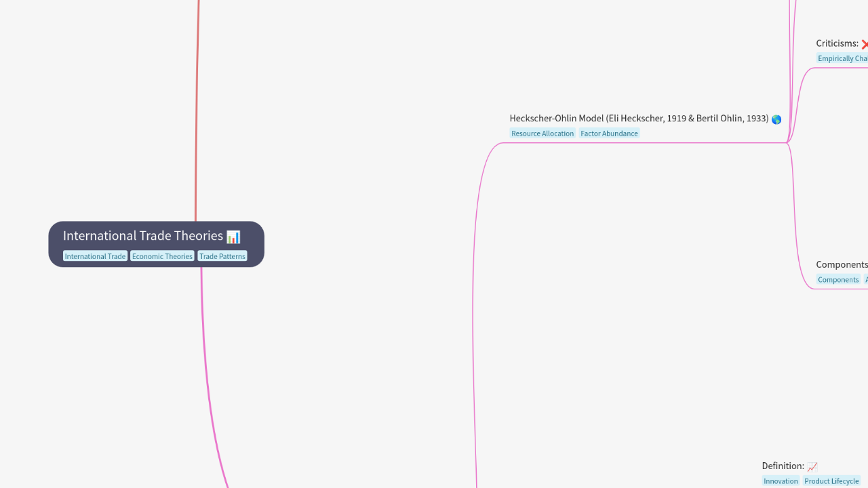Select the Components node title
The image size is (868, 488).
[842, 264]
